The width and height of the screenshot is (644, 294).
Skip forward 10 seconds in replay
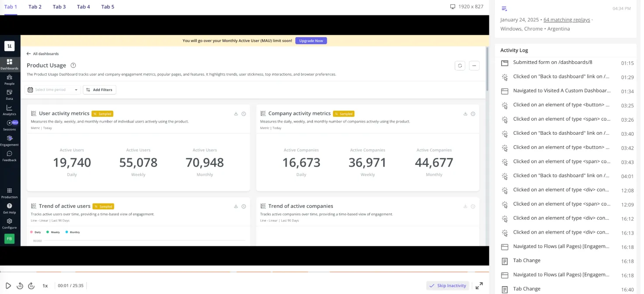click(x=31, y=286)
